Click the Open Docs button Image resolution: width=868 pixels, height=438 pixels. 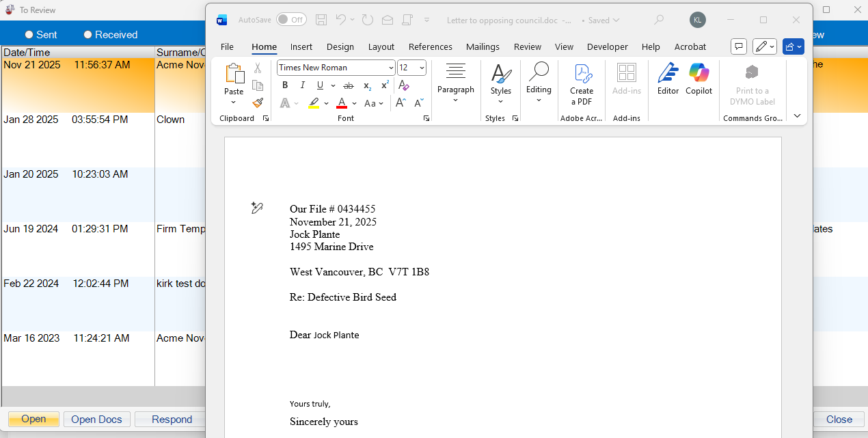(x=96, y=420)
